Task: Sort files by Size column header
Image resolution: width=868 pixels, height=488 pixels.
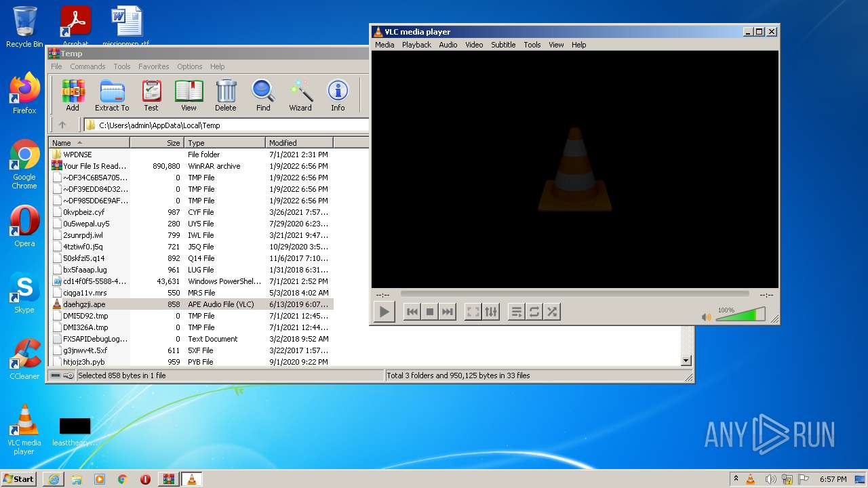Action: pos(157,143)
